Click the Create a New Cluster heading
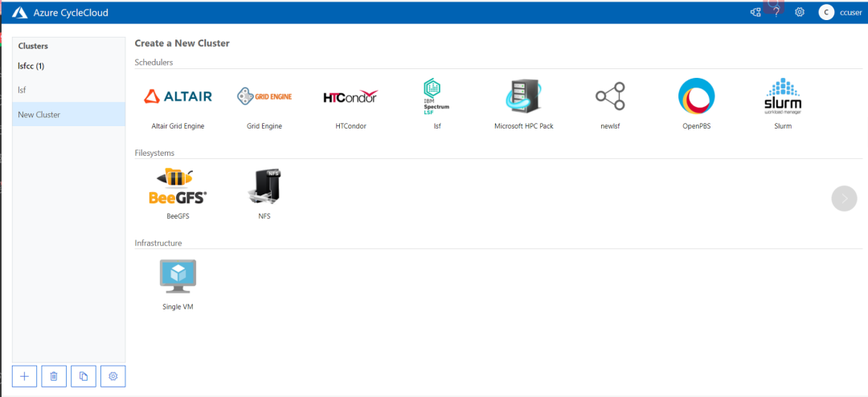Image resolution: width=868 pixels, height=397 pixels. tap(182, 43)
